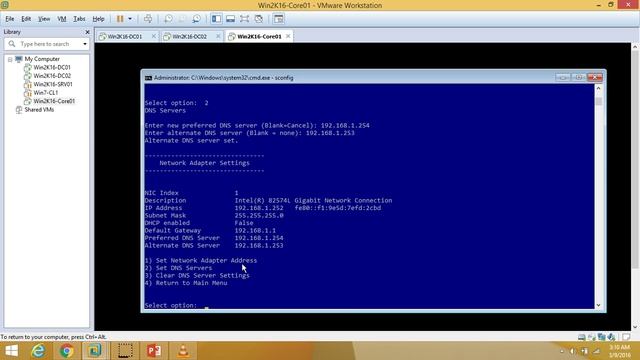Viewport: 640px width, 360px height.
Task: Open the library search filter dropdown
Action: [85, 44]
